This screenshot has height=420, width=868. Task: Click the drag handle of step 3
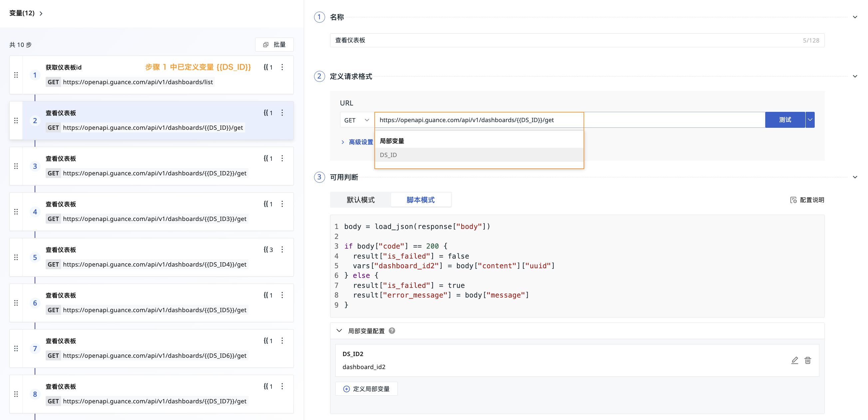click(16, 166)
